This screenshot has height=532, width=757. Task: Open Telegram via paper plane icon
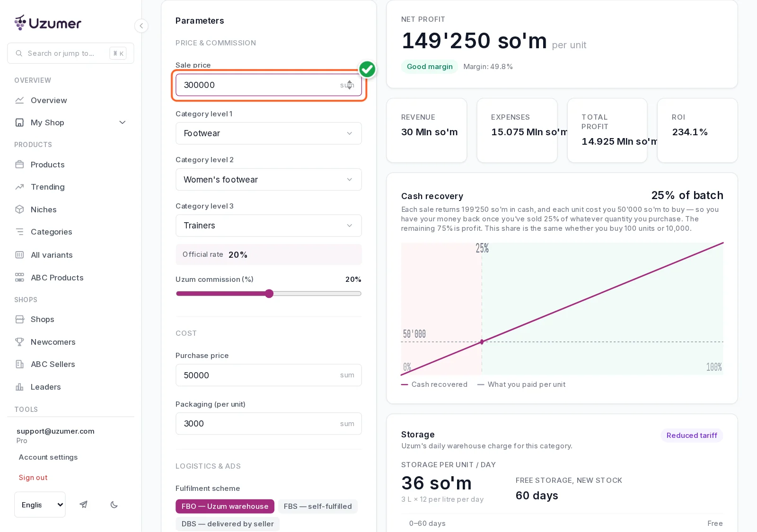pos(83,505)
